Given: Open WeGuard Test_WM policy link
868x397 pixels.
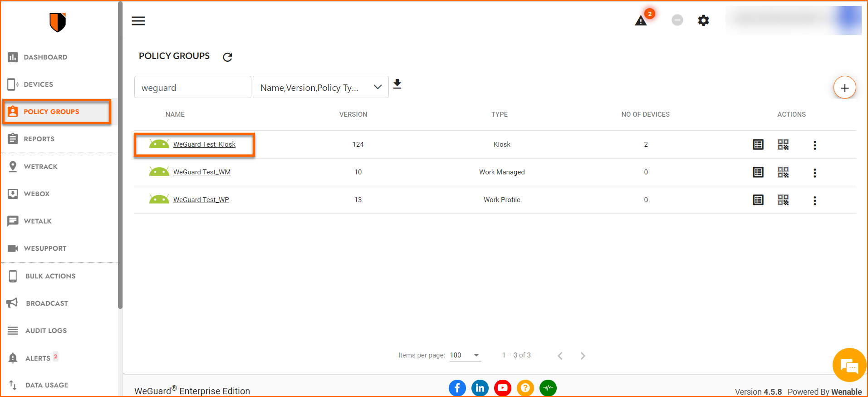Looking at the screenshot, I should [202, 172].
